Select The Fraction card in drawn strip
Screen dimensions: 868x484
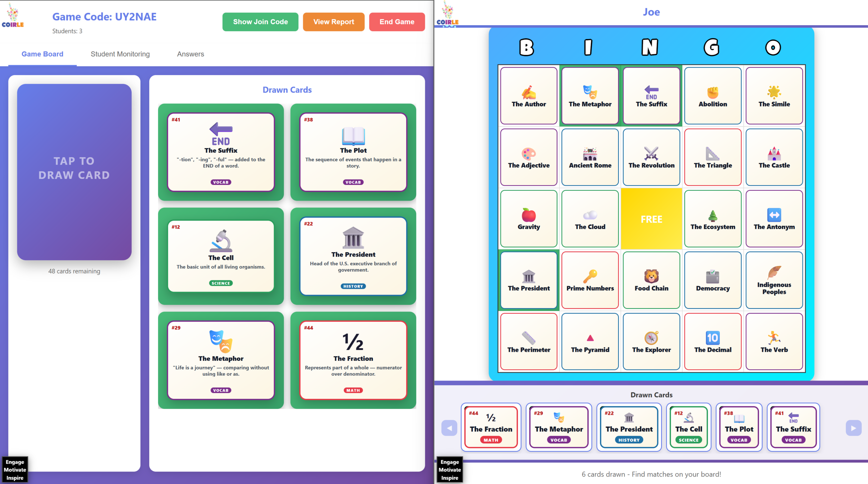click(491, 427)
